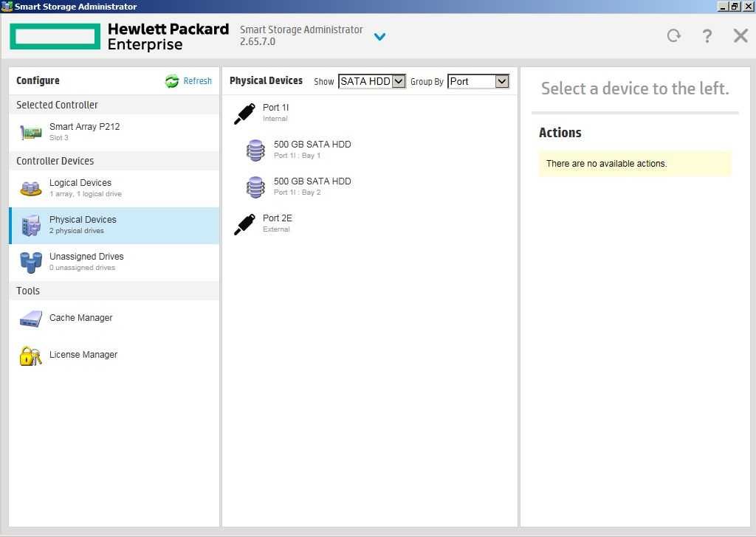This screenshot has height=537, width=756.
Task: Click the 'Slot 3' text under controller
Action: click(58, 138)
